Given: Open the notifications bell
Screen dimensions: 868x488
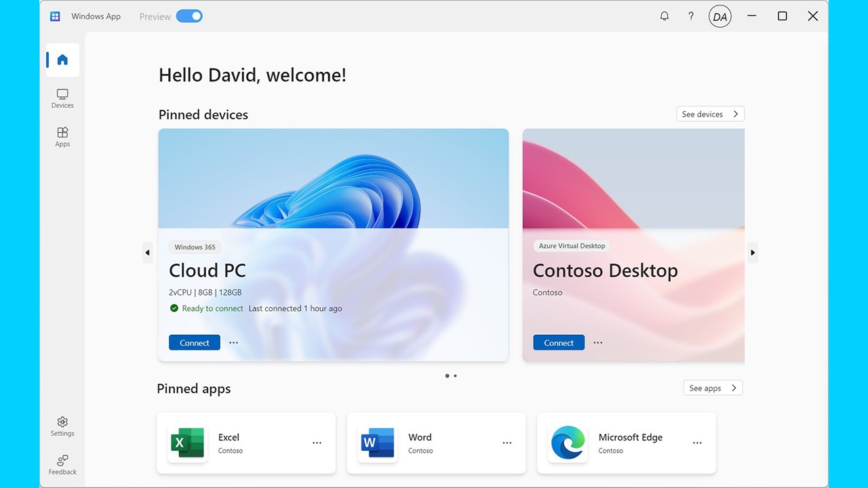Looking at the screenshot, I should click(664, 16).
